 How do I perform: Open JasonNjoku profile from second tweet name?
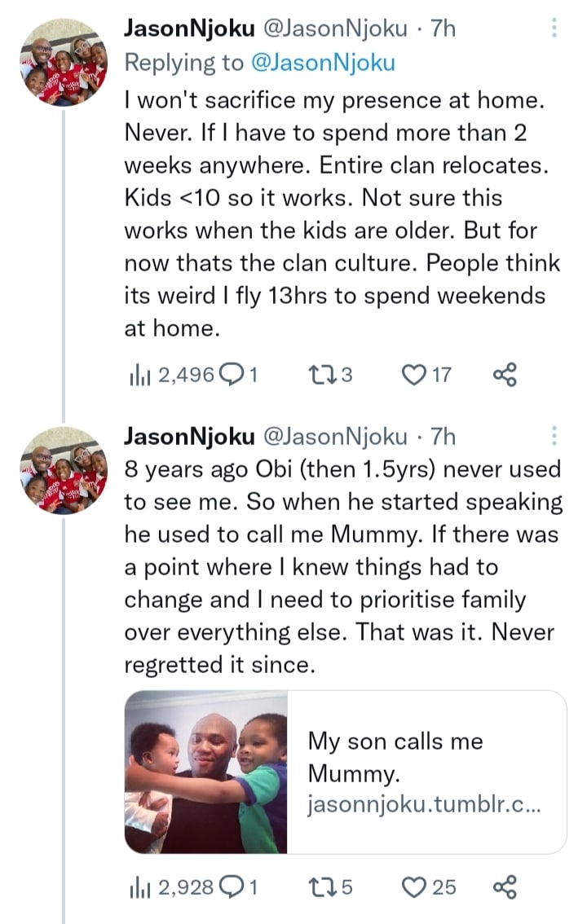click(188, 437)
